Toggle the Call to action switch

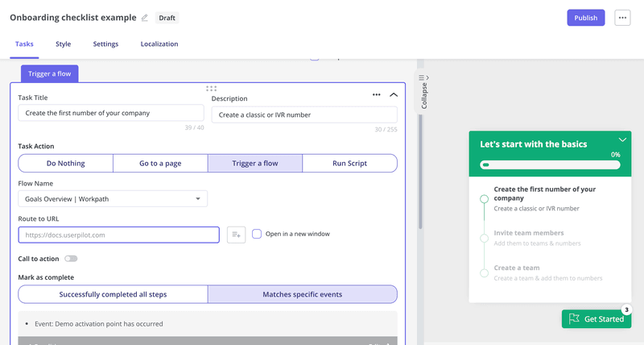pyautogui.click(x=71, y=259)
